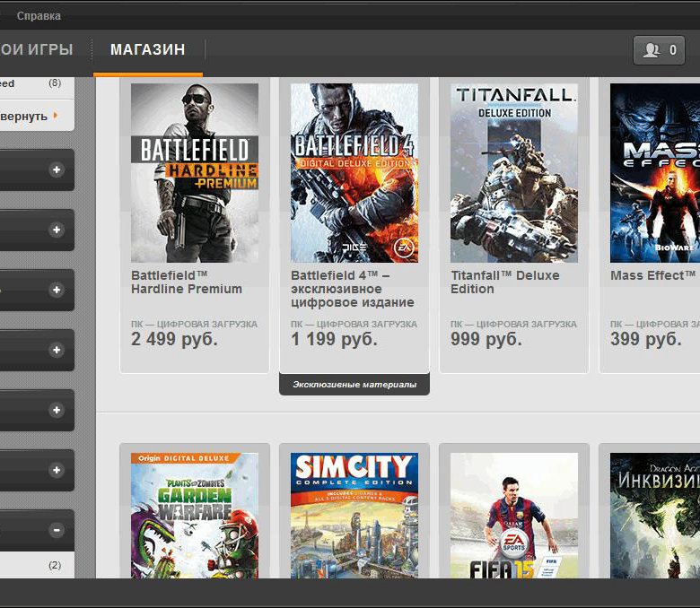This screenshot has width=700, height=608.
Task: Open Plants vs Zombies Garden Warfare cover
Action: (x=195, y=516)
